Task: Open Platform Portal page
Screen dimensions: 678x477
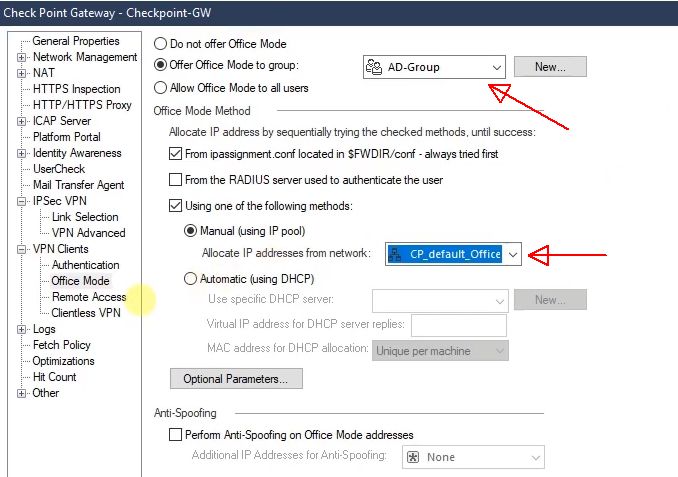Action: [67, 137]
